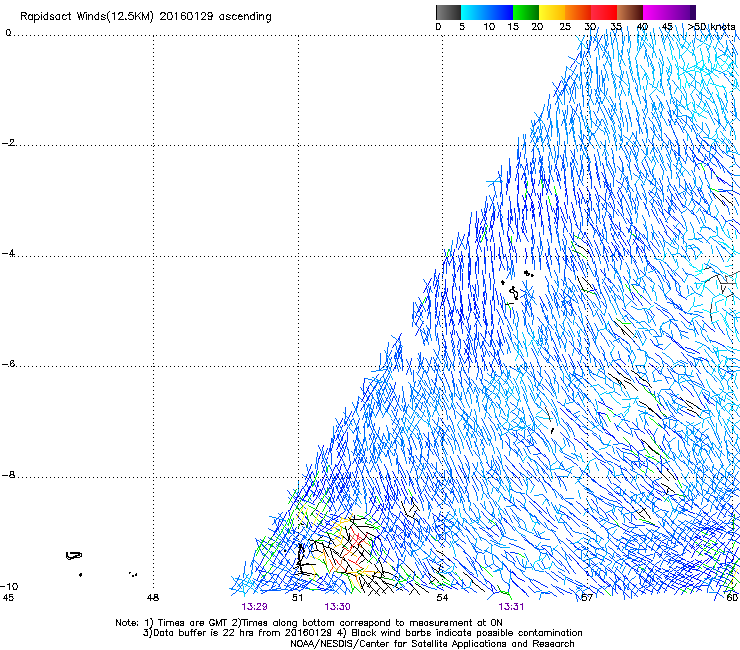Click the '-8' latitude axis label
Image resolution: width=740 pixels, height=650 pixels.
8,475
